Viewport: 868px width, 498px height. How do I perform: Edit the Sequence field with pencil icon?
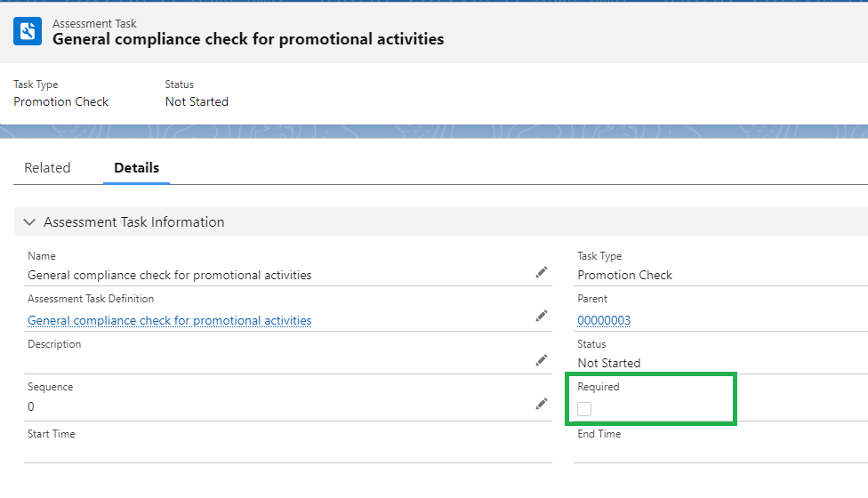541,404
